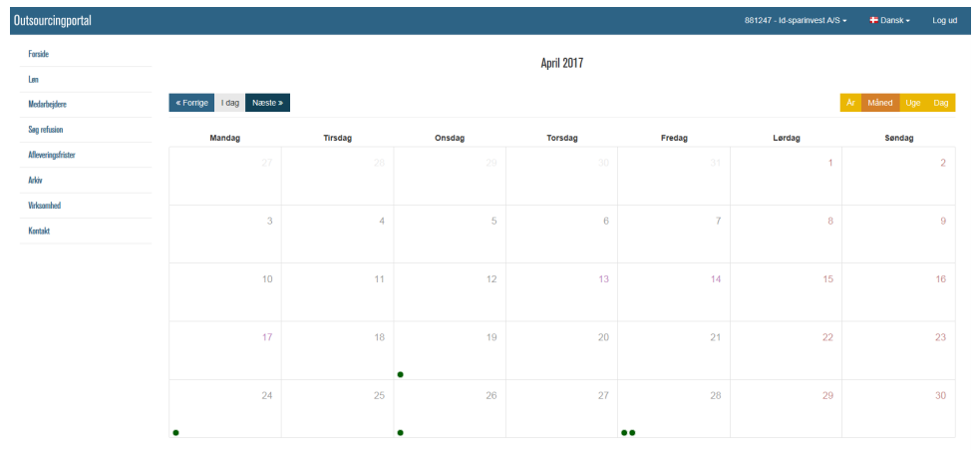
Task: Select day 10 in the calendar
Action: (x=267, y=279)
